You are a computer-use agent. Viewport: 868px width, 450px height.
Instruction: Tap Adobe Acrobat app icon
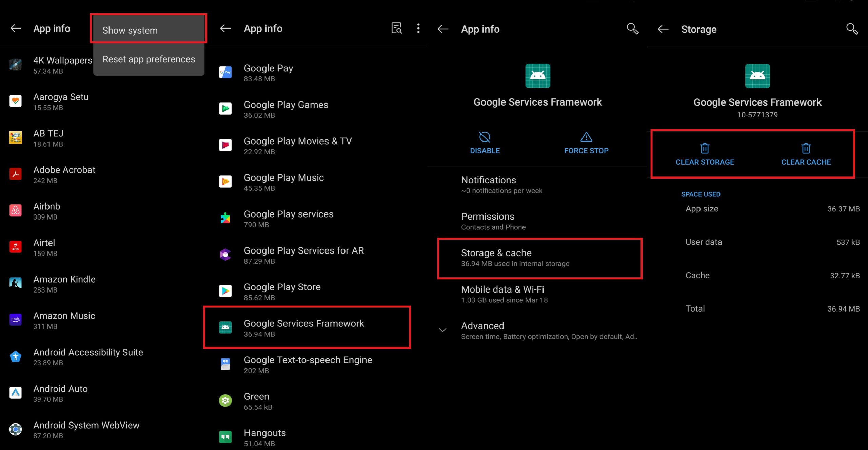(16, 174)
